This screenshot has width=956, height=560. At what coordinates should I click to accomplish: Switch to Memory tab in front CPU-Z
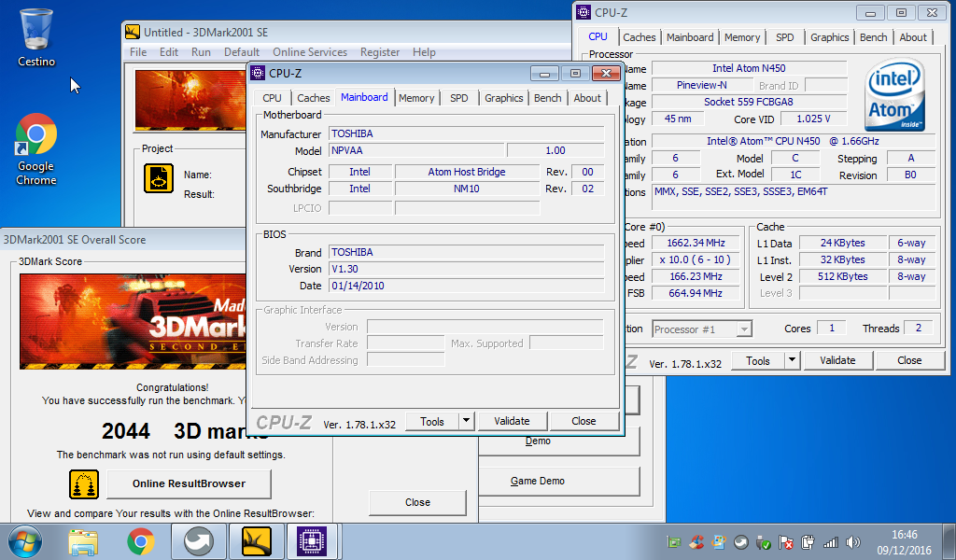point(416,98)
